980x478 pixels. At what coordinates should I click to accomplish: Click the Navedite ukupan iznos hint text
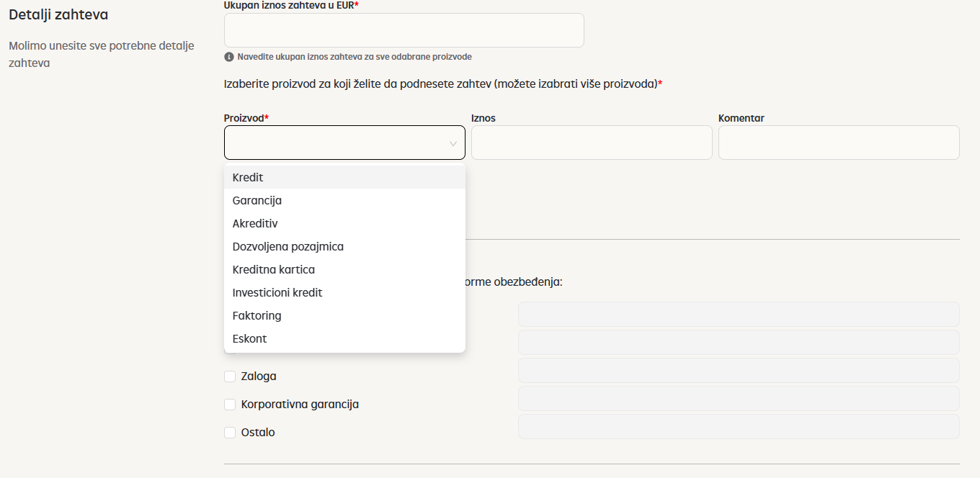(355, 57)
